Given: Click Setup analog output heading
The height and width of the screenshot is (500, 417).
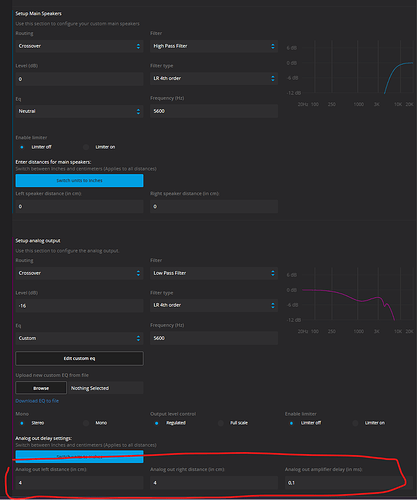Looking at the screenshot, I should 38,241.
